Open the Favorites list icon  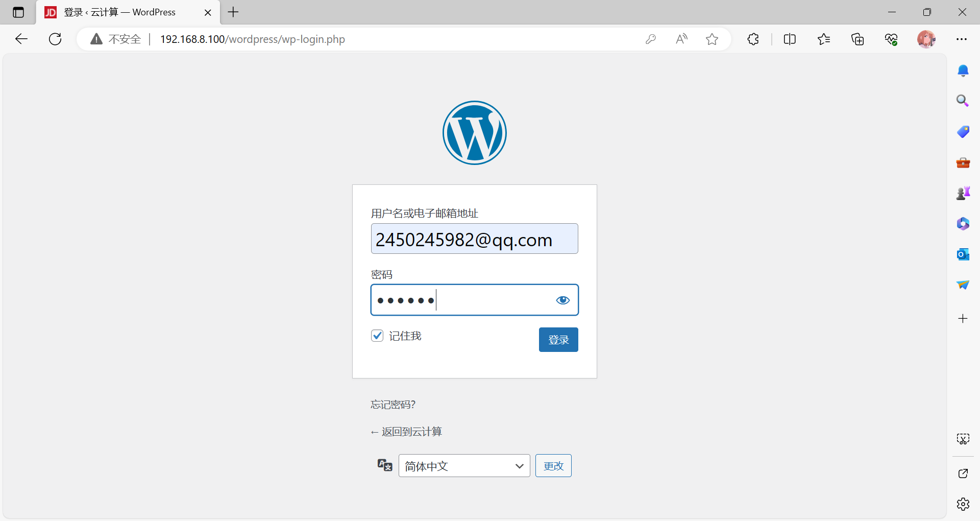click(824, 39)
